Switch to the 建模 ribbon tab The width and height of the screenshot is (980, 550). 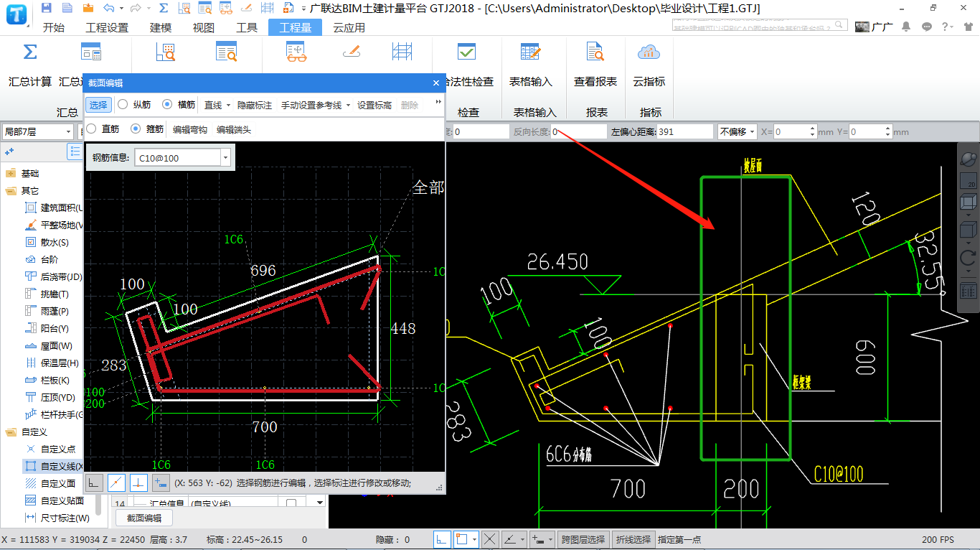tap(161, 27)
